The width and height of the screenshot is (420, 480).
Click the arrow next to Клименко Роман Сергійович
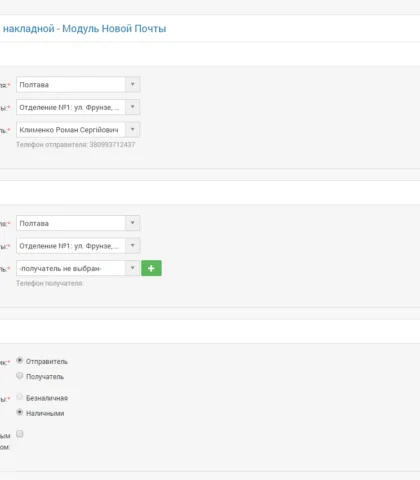[x=133, y=130]
